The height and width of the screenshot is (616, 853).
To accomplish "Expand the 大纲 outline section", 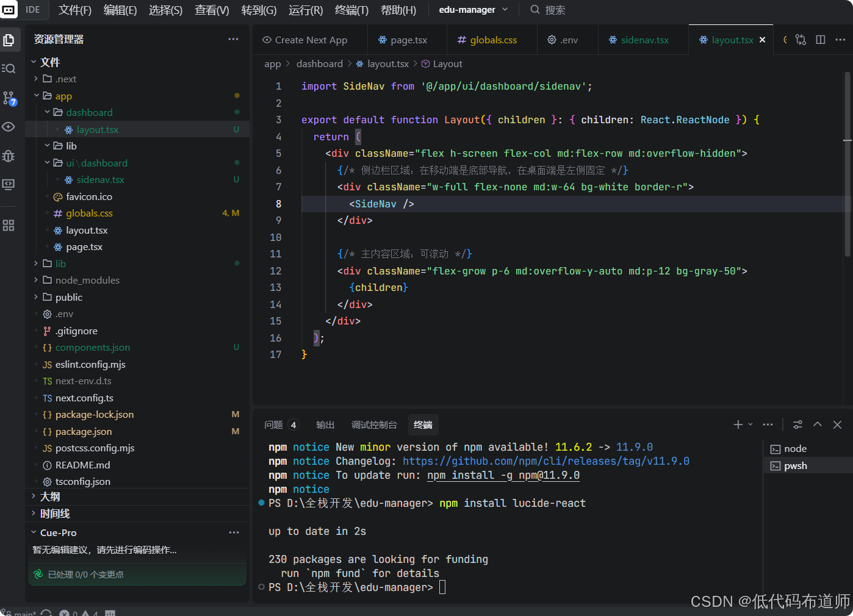I will (137, 497).
